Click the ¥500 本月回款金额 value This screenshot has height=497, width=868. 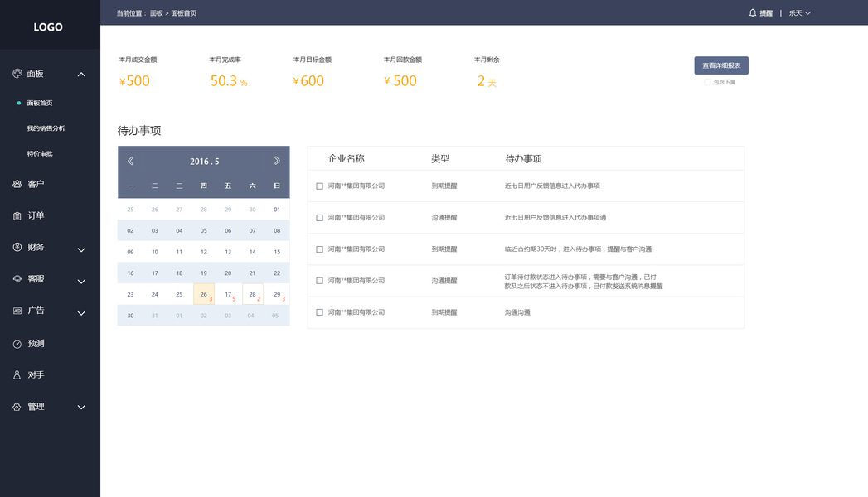click(x=400, y=81)
